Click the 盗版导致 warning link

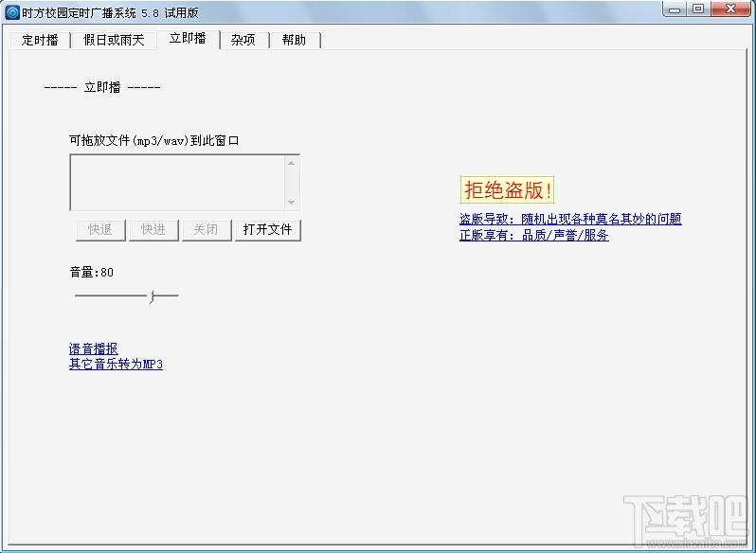pos(570,219)
